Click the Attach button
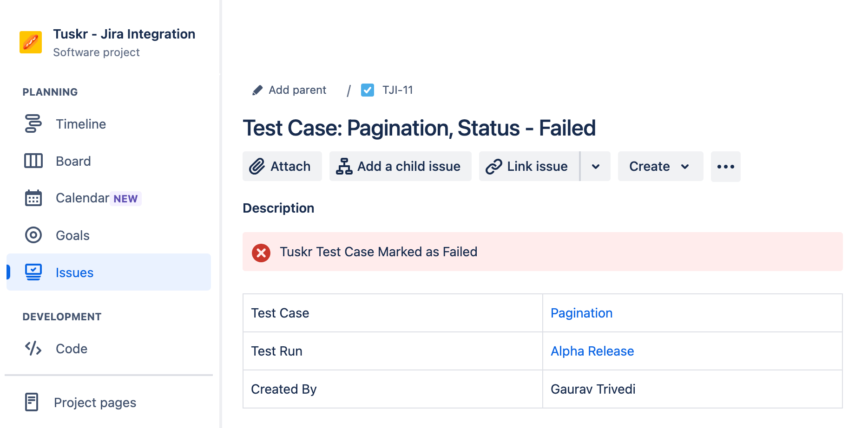Screen dimensions: 868x428 [282, 166]
